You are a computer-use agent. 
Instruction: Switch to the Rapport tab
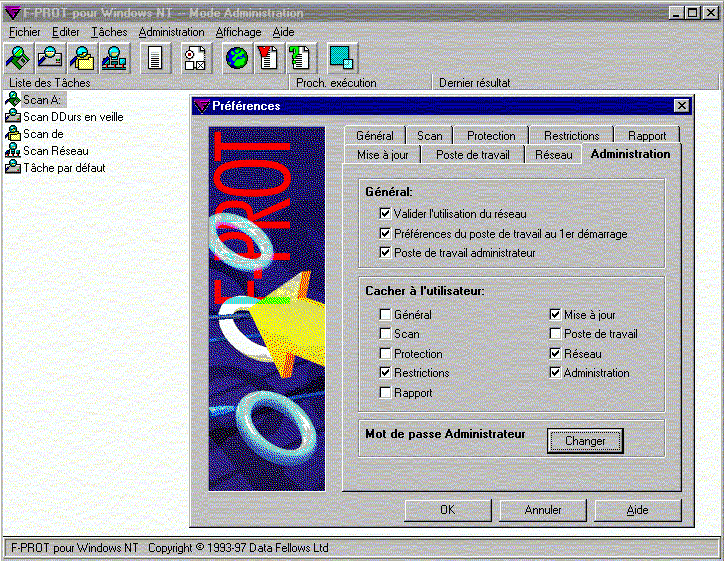[x=647, y=136]
